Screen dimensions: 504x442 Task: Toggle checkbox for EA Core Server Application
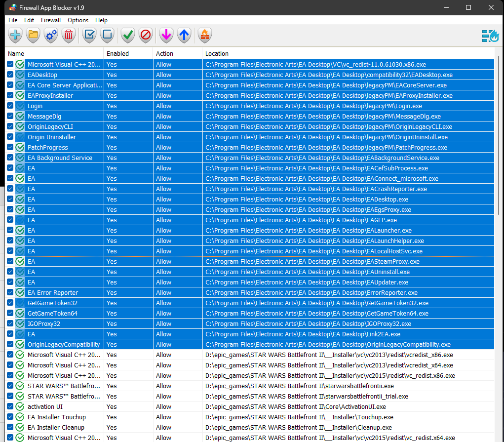10,85
